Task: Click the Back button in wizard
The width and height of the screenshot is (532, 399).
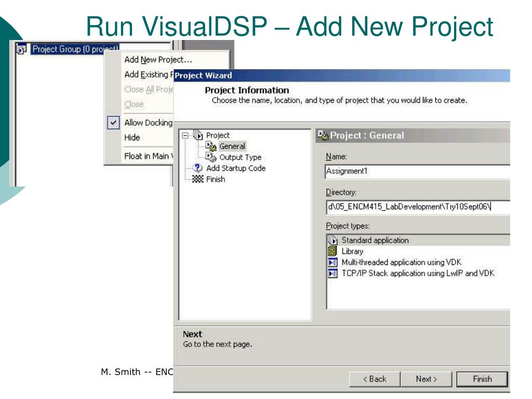Action: (375, 379)
